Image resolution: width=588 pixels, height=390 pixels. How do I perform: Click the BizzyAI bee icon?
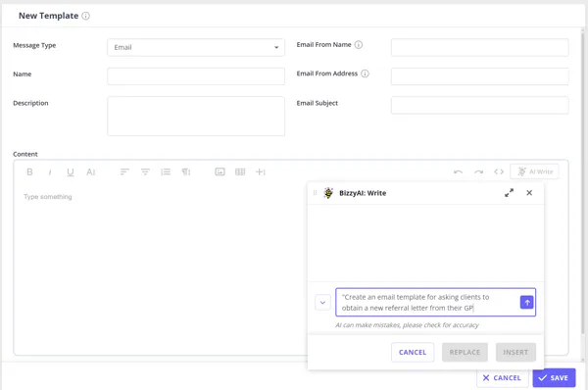coord(328,193)
